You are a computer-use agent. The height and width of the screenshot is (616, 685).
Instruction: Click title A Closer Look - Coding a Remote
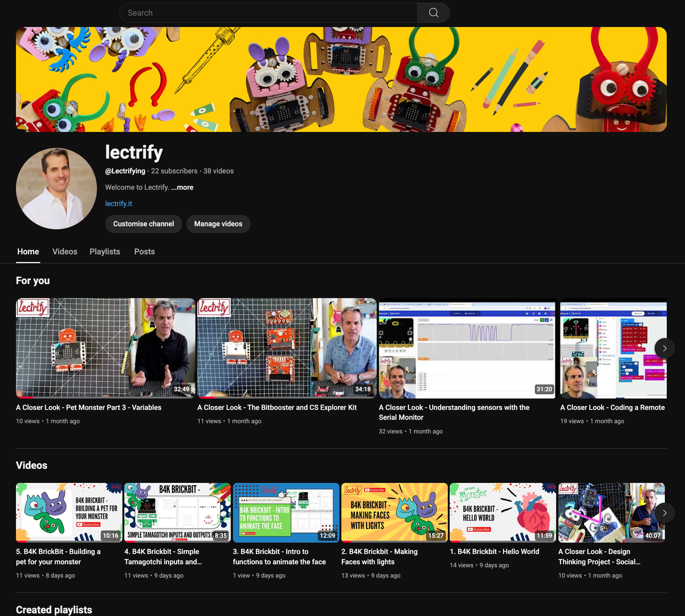(612, 408)
